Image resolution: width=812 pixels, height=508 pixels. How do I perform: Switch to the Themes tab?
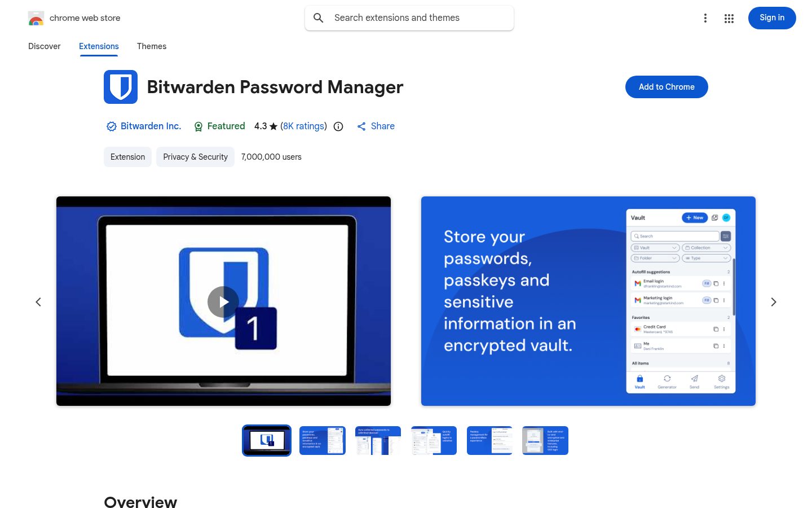[152, 46]
